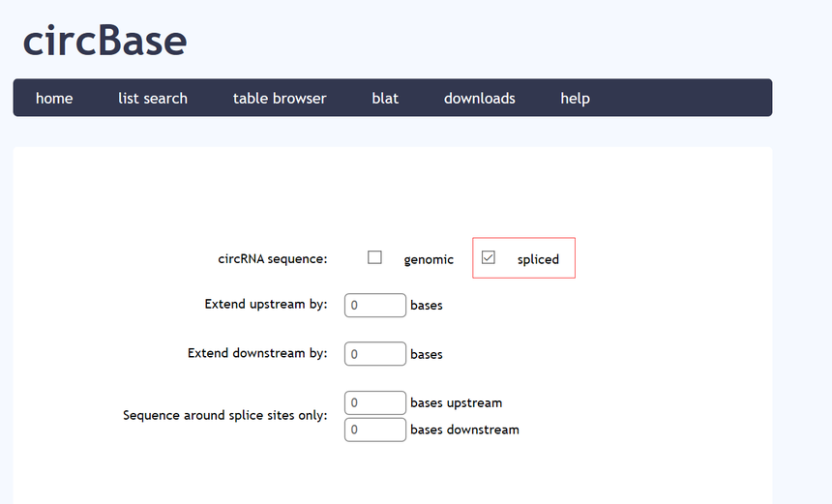Focus the Extend downstream by field
This screenshot has width=832, height=504.
(x=375, y=354)
